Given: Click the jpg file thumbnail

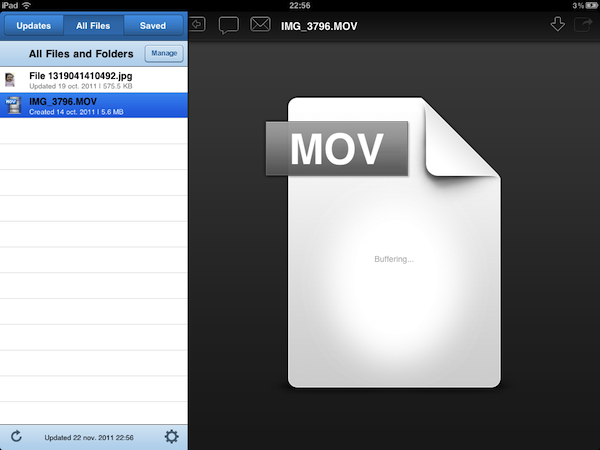Looking at the screenshot, I should 10,80.
